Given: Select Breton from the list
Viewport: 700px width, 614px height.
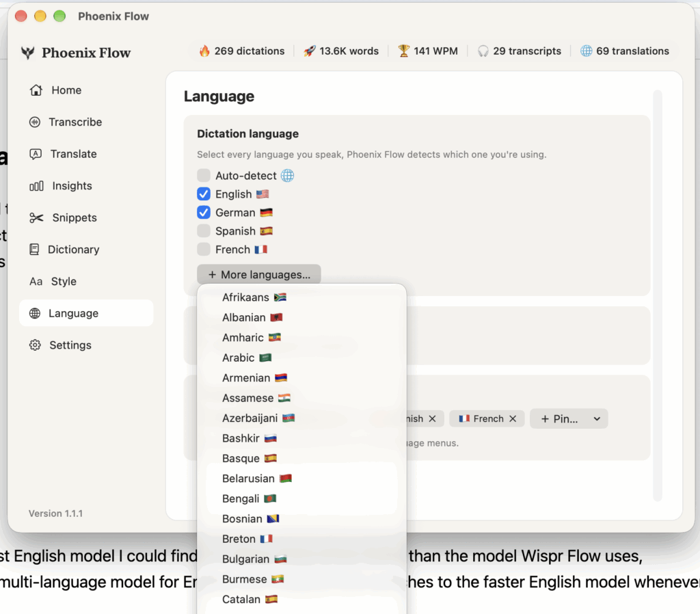Looking at the screenshot, I should 301,539.
